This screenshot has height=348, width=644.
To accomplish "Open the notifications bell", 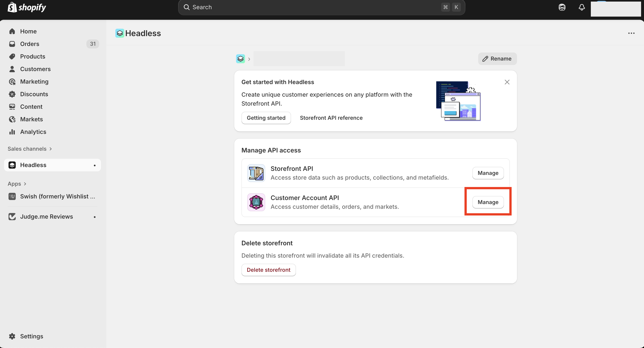I will coord(581,7).
